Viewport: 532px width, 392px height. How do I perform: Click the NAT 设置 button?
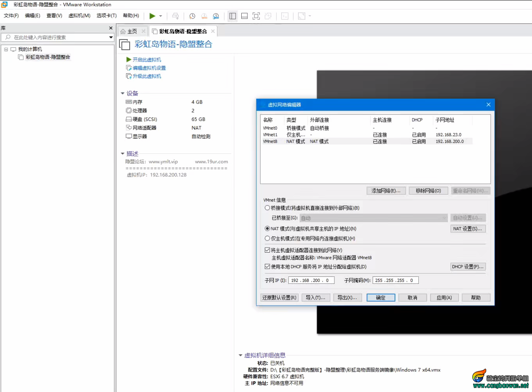468,229
